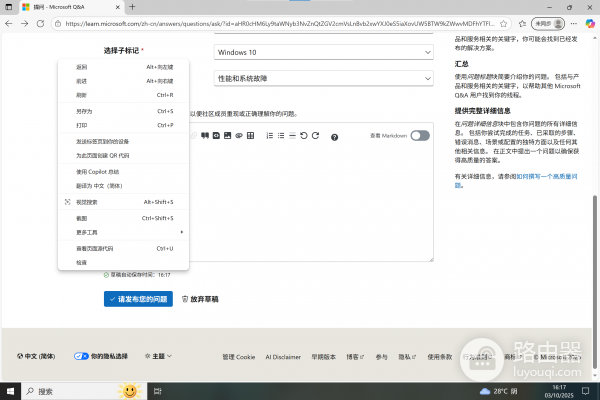Click the taskbar 搜索 search box

[84, 391]
